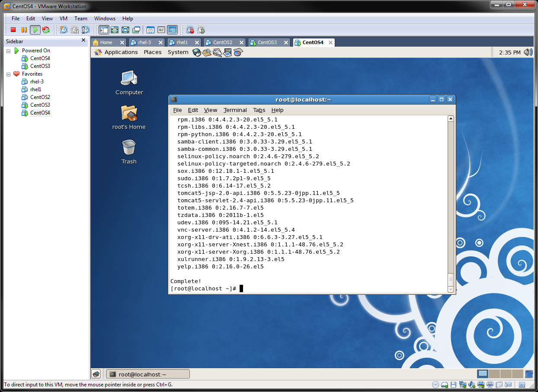Collapse the Favorites list in the sidebar
This screenshot has width=538, height=392.
tap(8, 73)
